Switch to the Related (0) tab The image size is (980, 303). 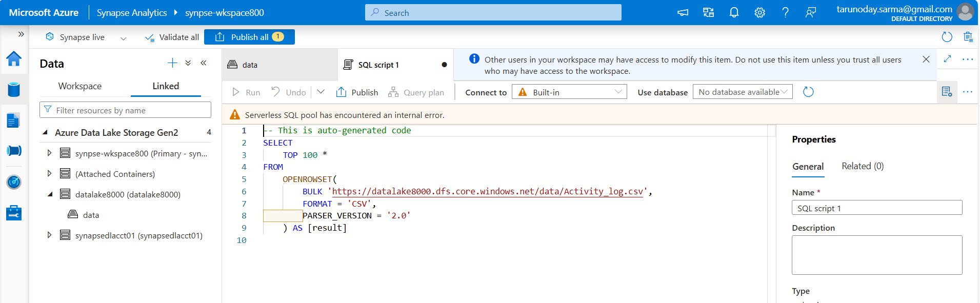coord(863,166)
